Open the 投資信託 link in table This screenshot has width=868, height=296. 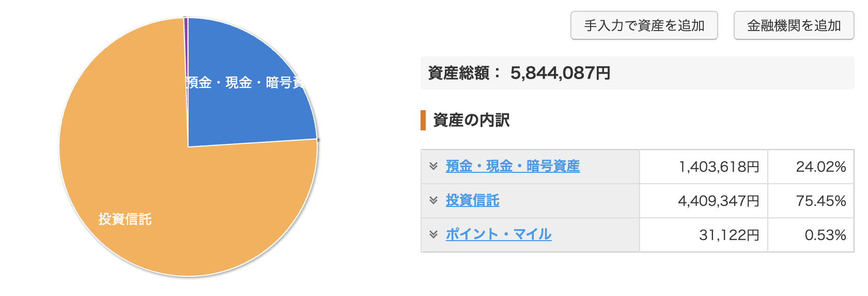472,200
